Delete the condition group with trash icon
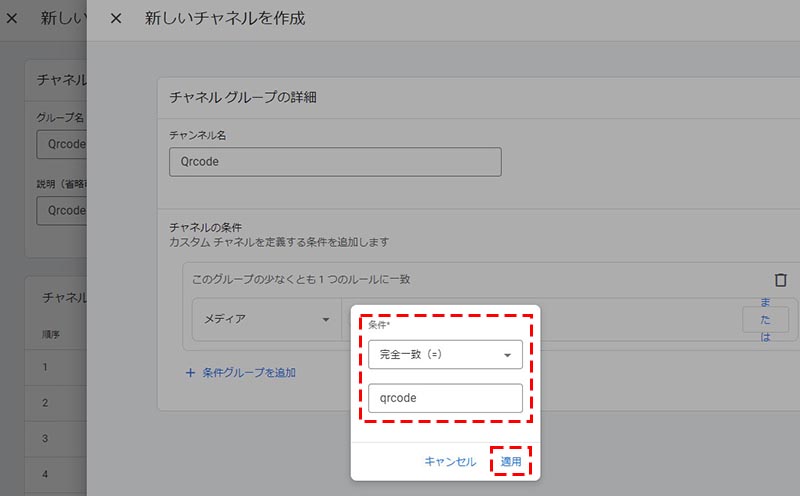 [780, 281]
